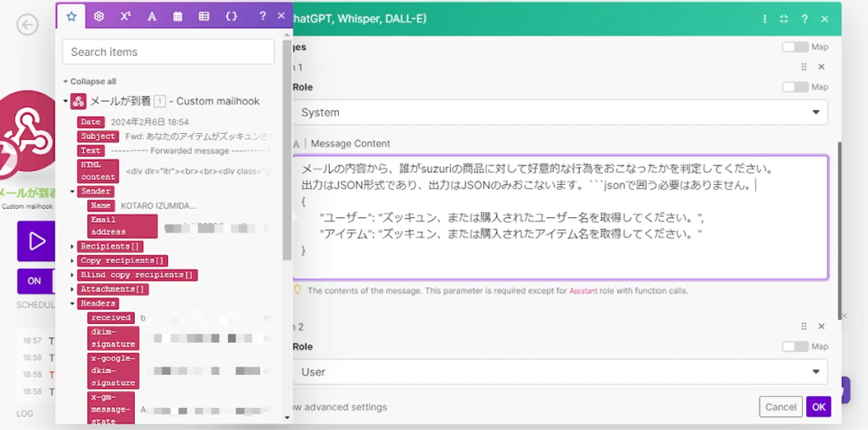868x430 pixels.
Task: Insert the Subject variable pill
Action: tap(98, 137)
